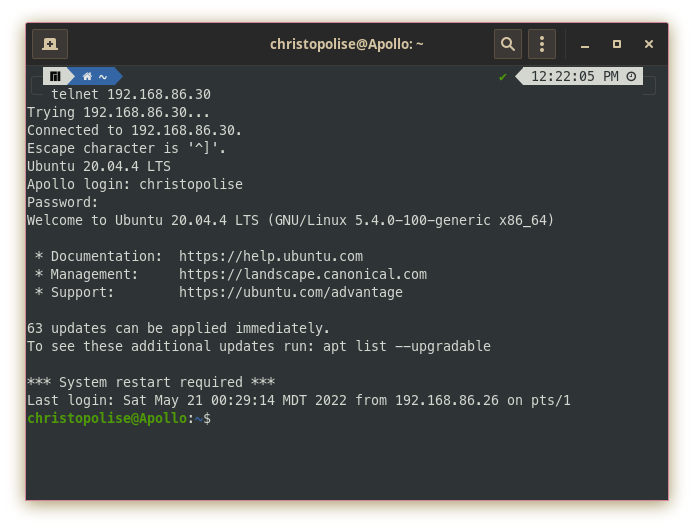Open the https://help.ubuntu.com link
Screen dimensions: 694x529
pos(271,256)
